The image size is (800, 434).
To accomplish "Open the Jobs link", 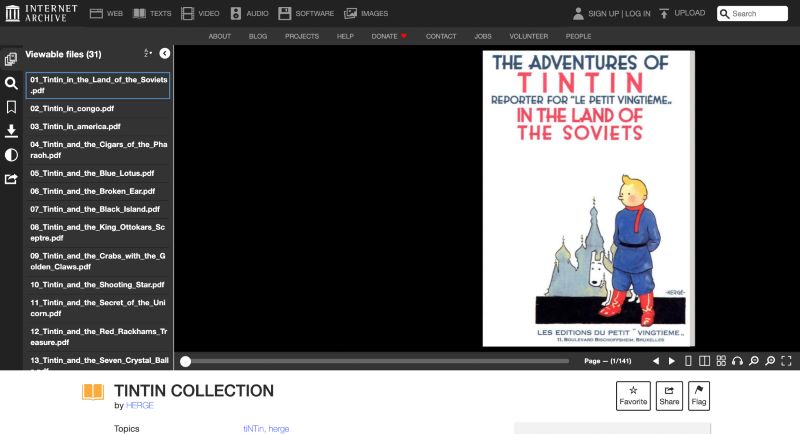I will 483,36.
